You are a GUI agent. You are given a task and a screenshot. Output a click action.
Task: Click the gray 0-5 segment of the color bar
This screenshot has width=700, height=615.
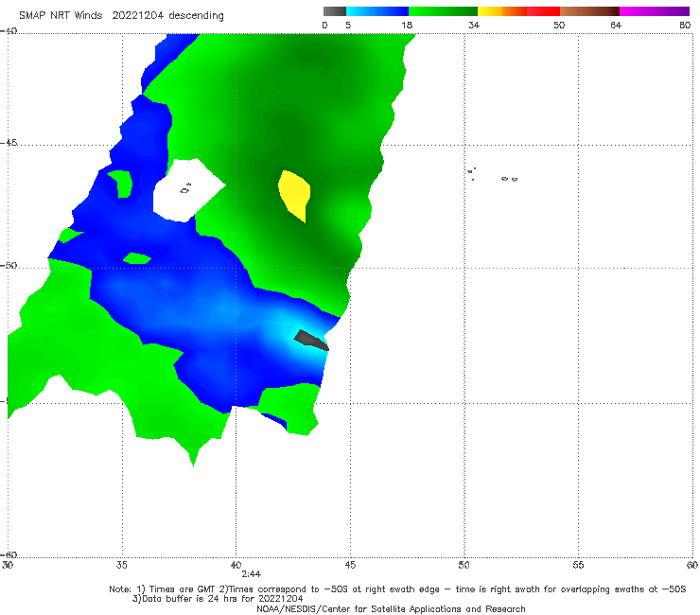[x=335, y=11]
